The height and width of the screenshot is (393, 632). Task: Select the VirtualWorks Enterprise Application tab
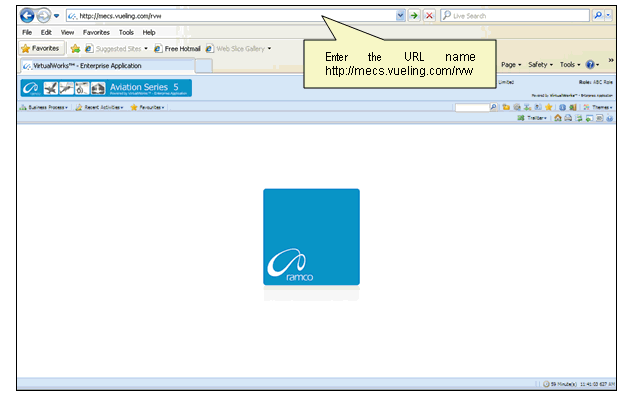pos(108,66)
